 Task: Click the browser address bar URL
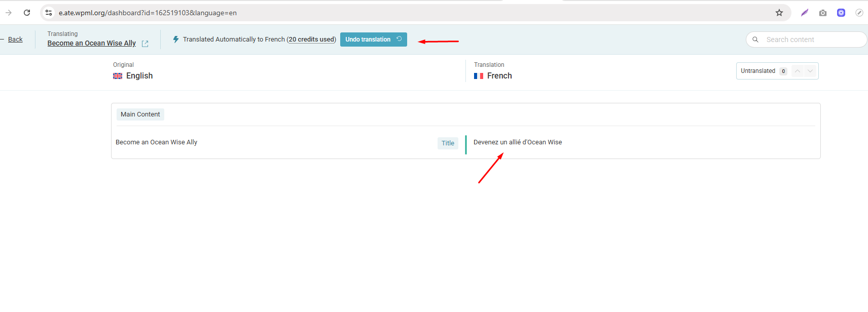(x=148, y=13)
